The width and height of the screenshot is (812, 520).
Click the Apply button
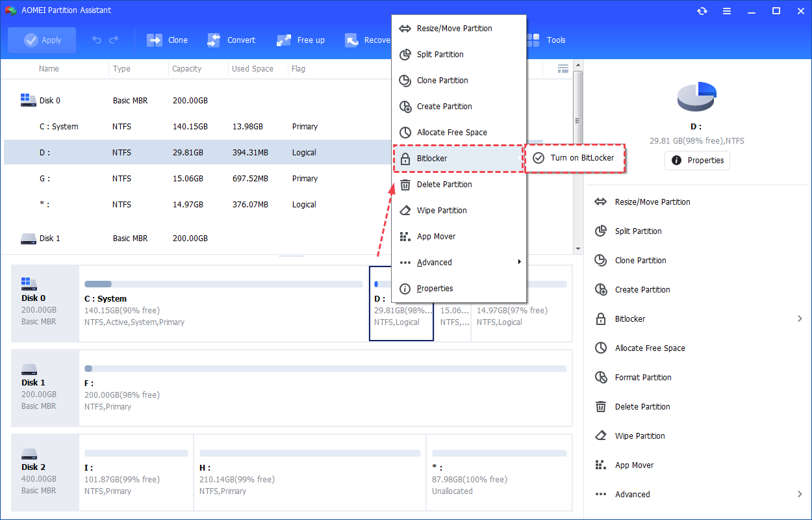click(x=42, y=40)
